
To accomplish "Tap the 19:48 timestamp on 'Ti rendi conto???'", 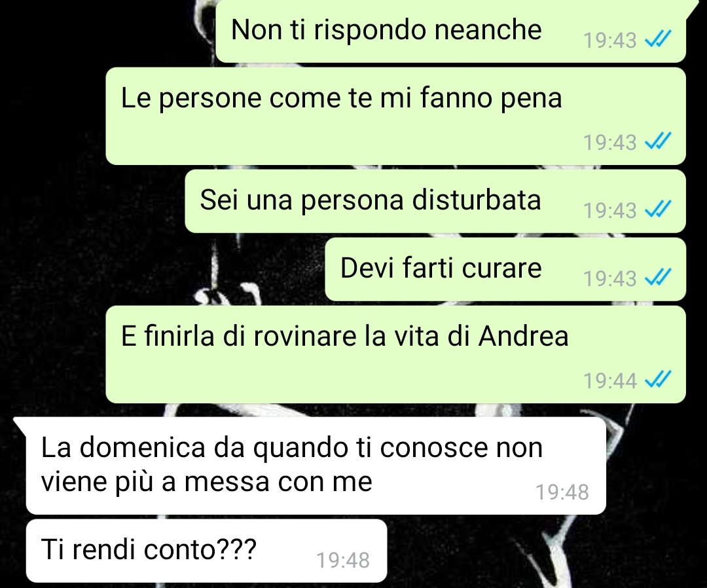I will pyautogui.click(x=343, y=560).
